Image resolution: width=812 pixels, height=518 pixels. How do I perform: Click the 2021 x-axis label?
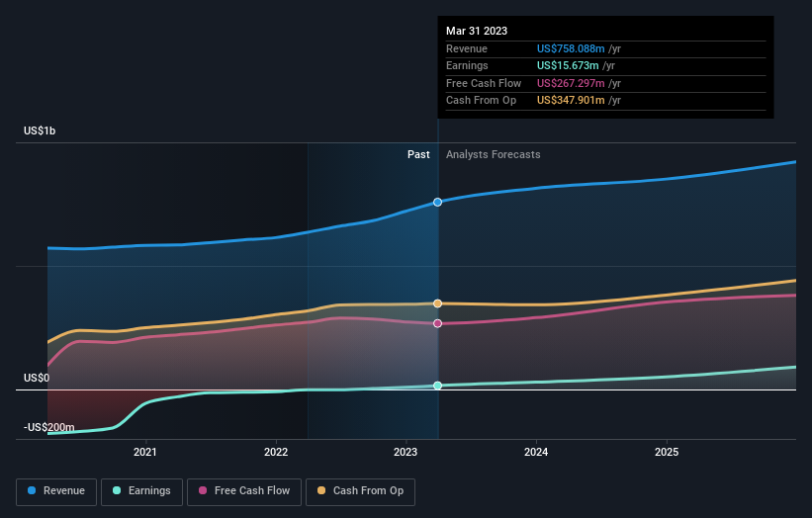coord(145,452)
